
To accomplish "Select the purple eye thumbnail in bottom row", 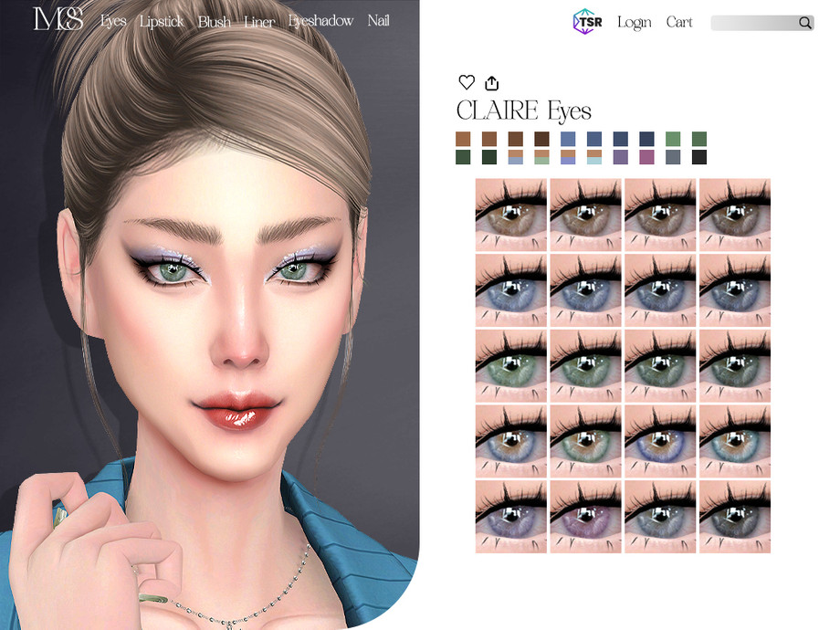I will coord(585,519).
